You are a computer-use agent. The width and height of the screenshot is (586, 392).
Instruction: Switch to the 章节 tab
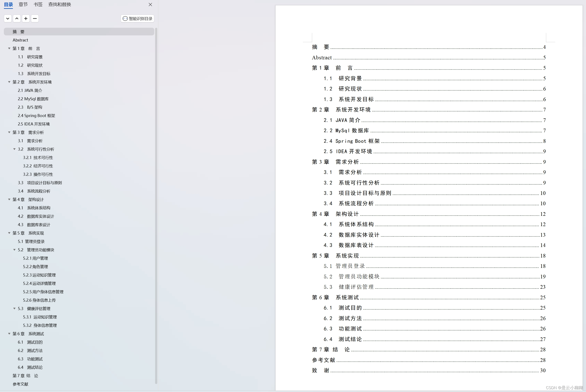tap(23, 5)
